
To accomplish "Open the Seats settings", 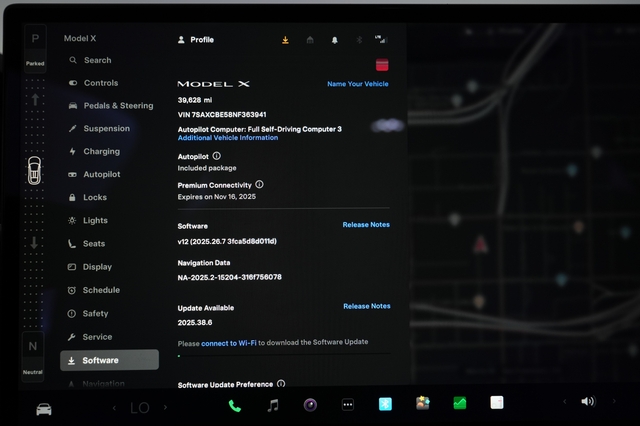I will point(86,244).
